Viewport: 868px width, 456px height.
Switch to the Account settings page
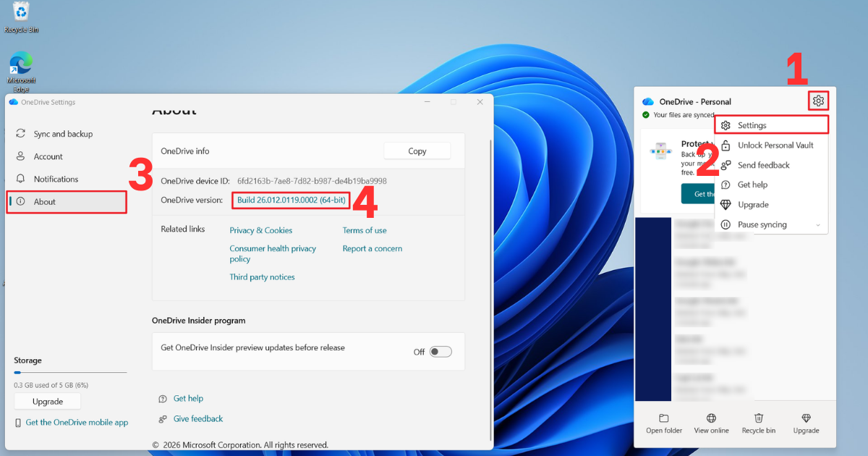click(67, 156)
